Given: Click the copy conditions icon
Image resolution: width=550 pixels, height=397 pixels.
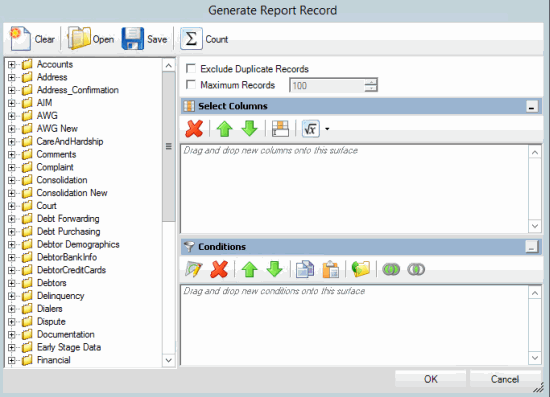Looking at the screenshot, I should 305,269.
